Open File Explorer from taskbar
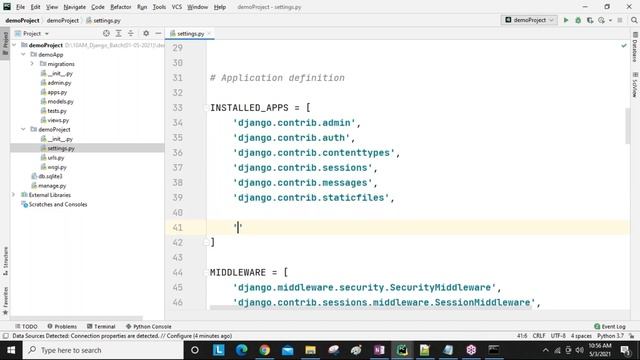 (x=310, y=350)
